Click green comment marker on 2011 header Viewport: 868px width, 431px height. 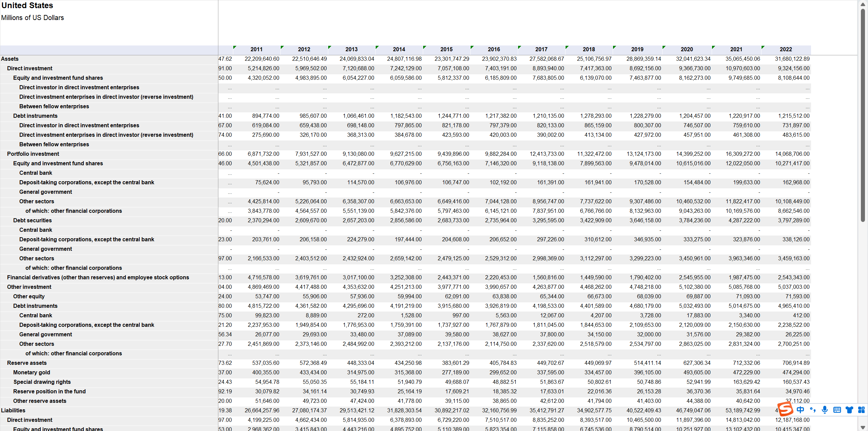click(x=235, y=47)
